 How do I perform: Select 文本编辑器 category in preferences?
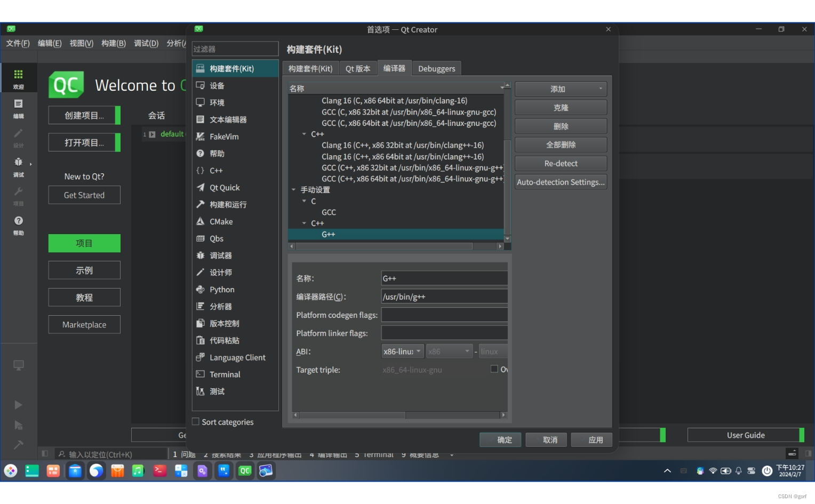pos(235,119)
